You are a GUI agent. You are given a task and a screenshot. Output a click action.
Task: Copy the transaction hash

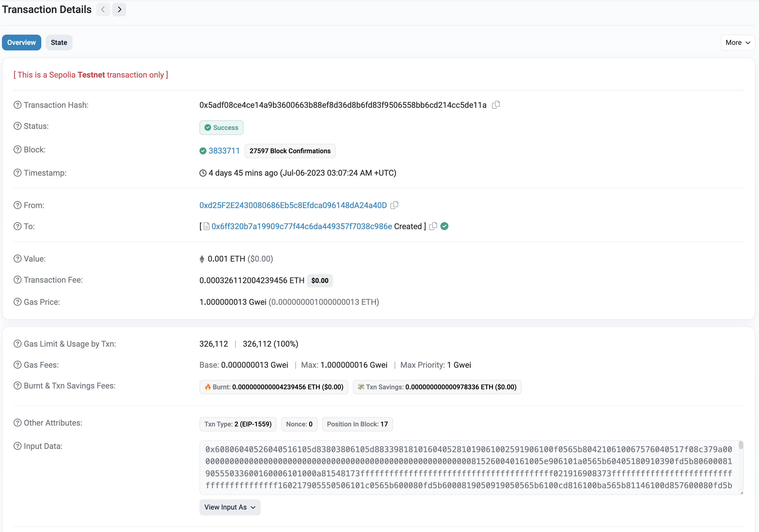click(496, 105)
